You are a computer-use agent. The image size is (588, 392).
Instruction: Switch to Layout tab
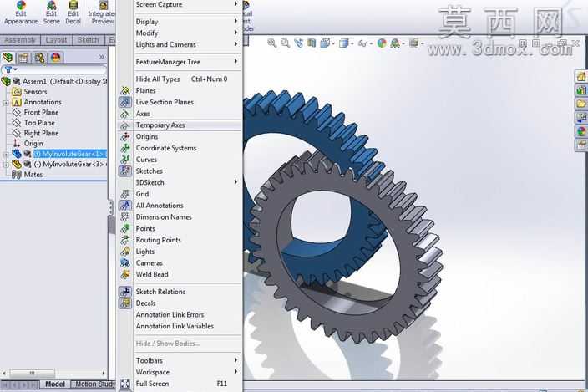click(56, 40)
